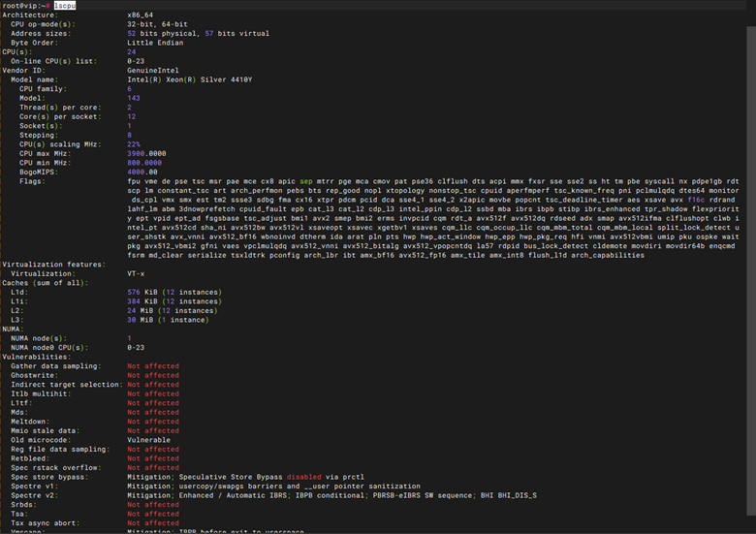756x534 pixels.
Task: Click the 'CPU family:' label
Action: pyautogui.click(x=43, y=89)
